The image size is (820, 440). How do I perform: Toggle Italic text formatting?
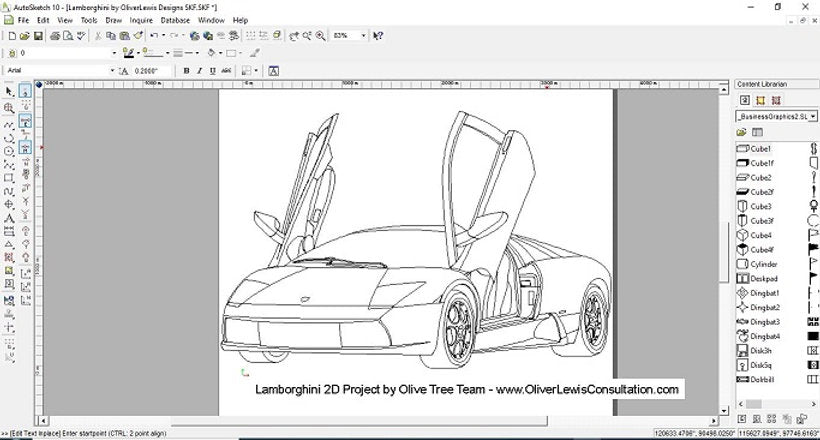tap(200, 70)
